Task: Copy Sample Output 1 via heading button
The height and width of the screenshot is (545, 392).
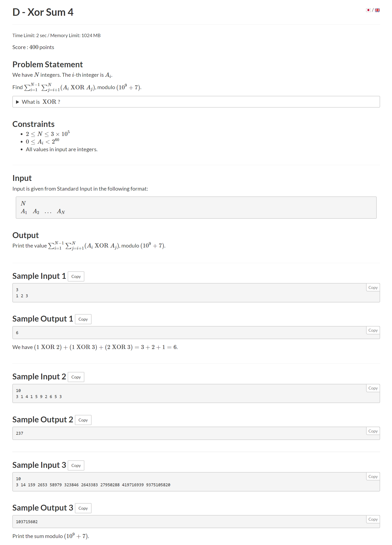Action: point(83,319)
